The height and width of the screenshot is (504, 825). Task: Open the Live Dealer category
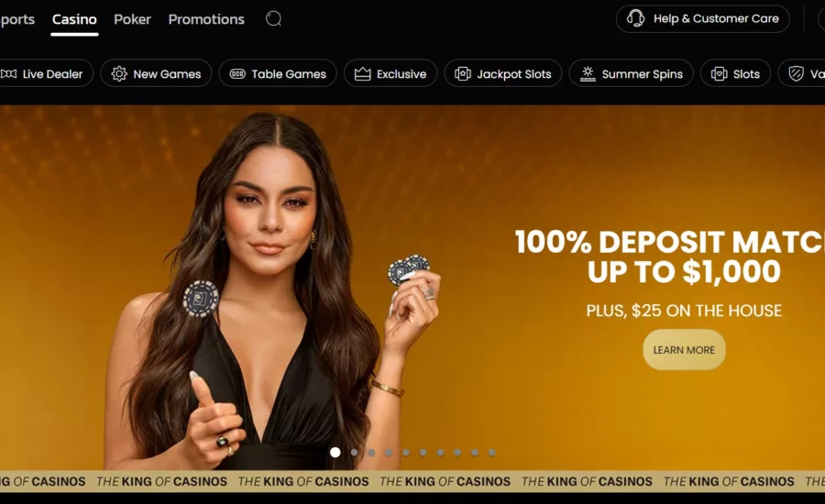(x=47, y=73)
